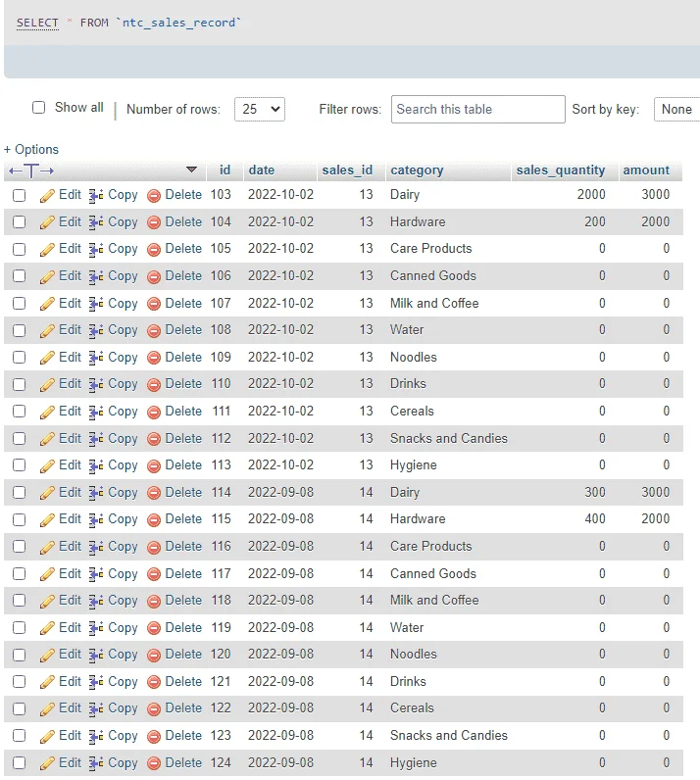The image size is (700, 780).
Task: Click the category cell 'Cereals' in row 122
Action: 412,707
